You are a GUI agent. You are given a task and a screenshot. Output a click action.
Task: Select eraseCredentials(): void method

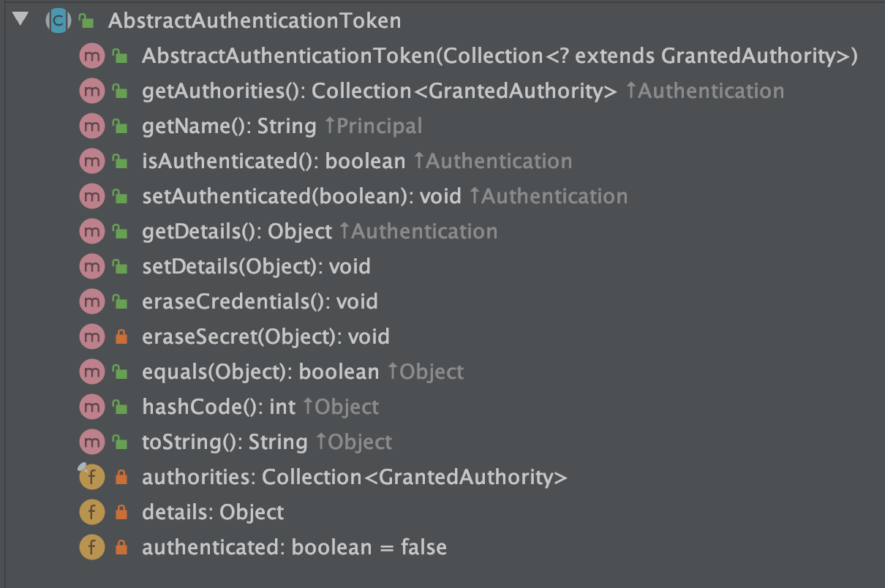tap(260, 302)
